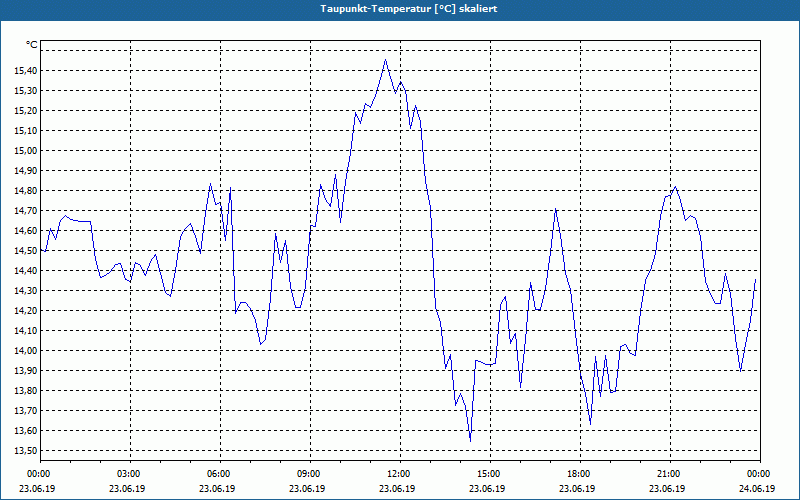Click the °C unit label above the y-axis
The height and width of the screenshot is (500, 800).
tap(31, 45)
